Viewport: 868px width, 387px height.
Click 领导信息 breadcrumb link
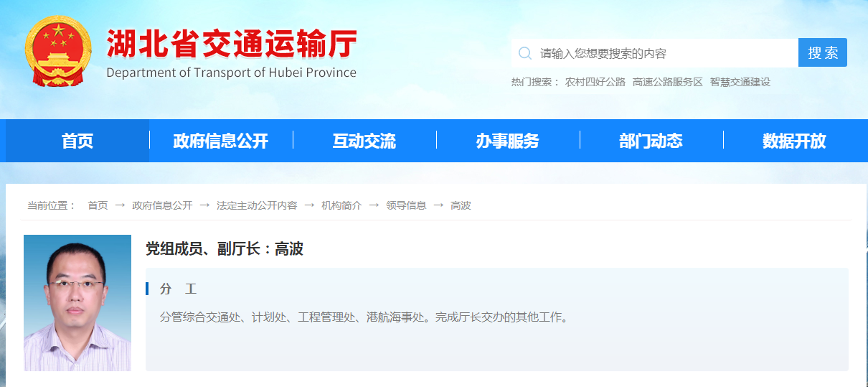tap(406, 205)
